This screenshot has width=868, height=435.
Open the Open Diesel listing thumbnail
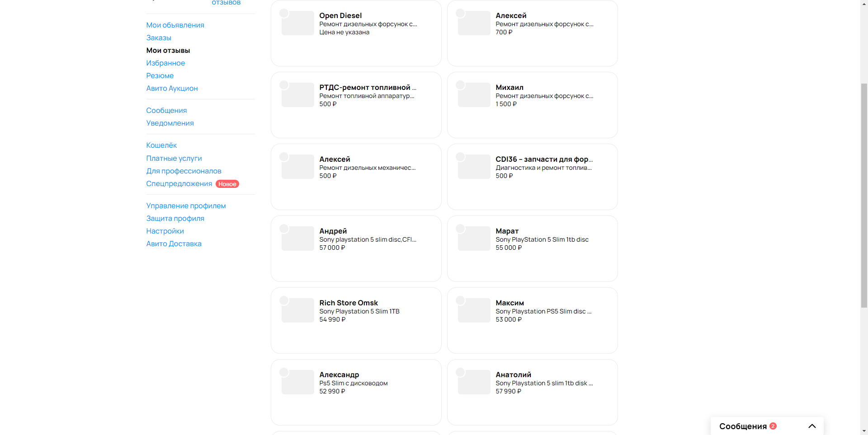(x=297, y=23)
